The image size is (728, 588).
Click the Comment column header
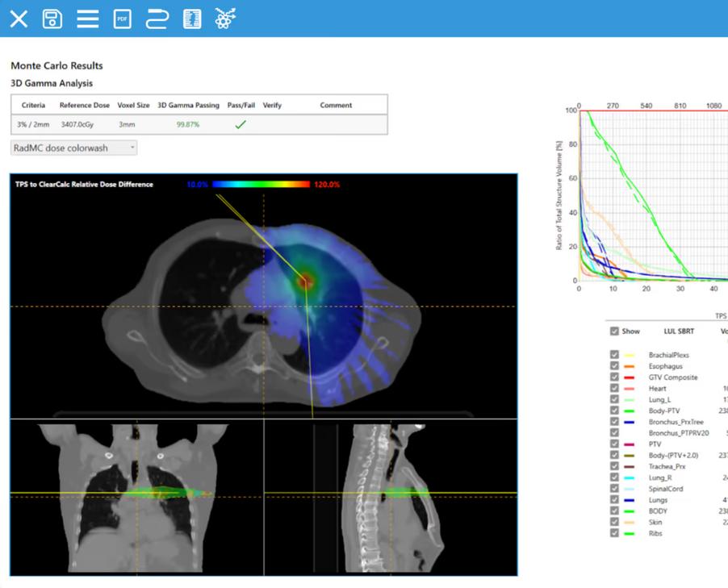[336, 106]
